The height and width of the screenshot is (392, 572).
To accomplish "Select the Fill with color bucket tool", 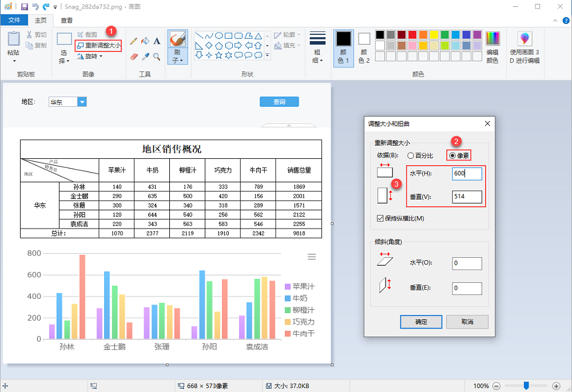I will coord(145,41).
